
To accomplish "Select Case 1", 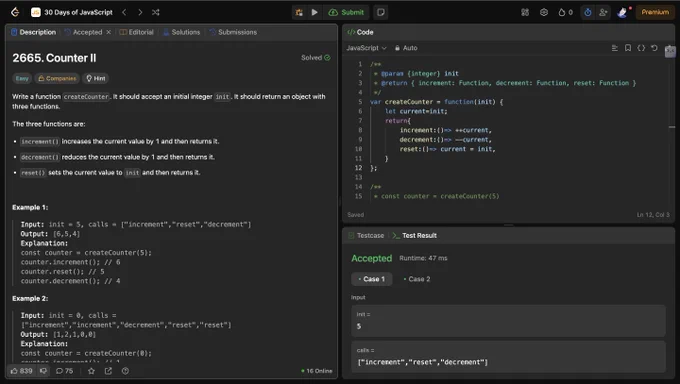I will tap(372, 279).
